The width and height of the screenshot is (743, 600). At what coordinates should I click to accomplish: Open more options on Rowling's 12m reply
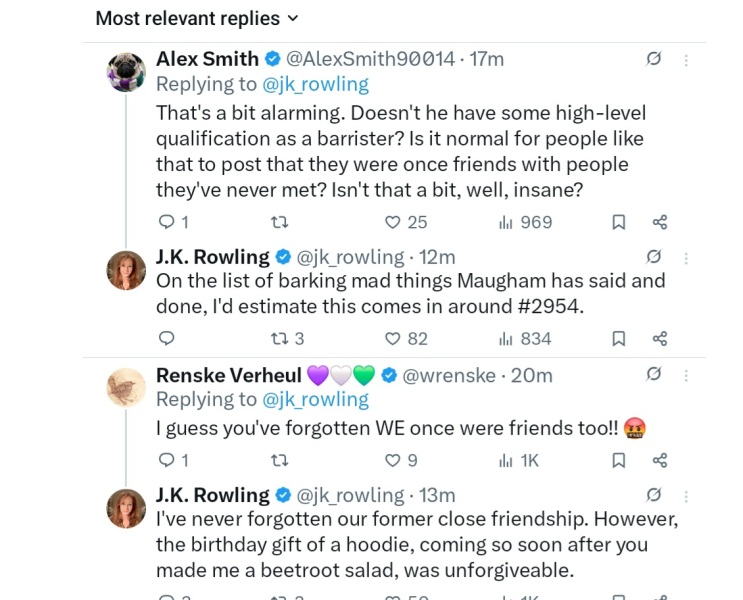[x=686, y=258]
